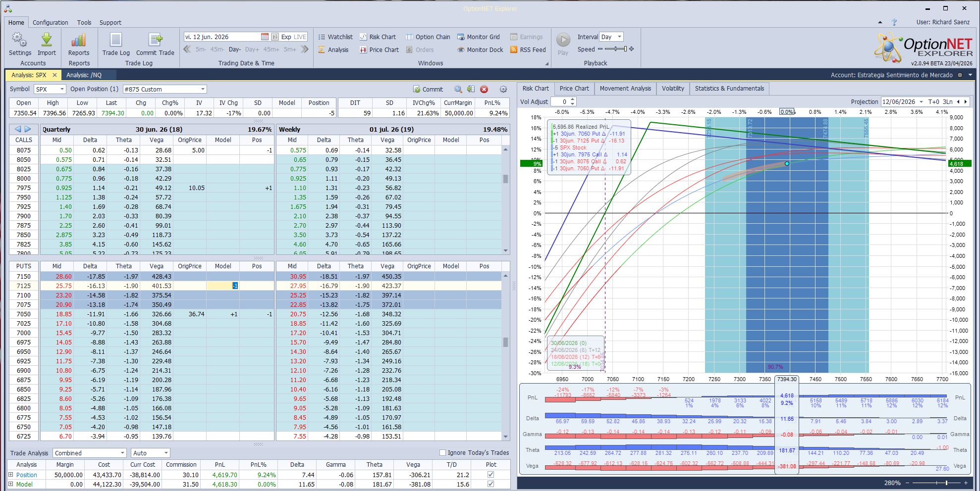
Task: Open the trading date calendar picker
Action: (x=265, y=37)
